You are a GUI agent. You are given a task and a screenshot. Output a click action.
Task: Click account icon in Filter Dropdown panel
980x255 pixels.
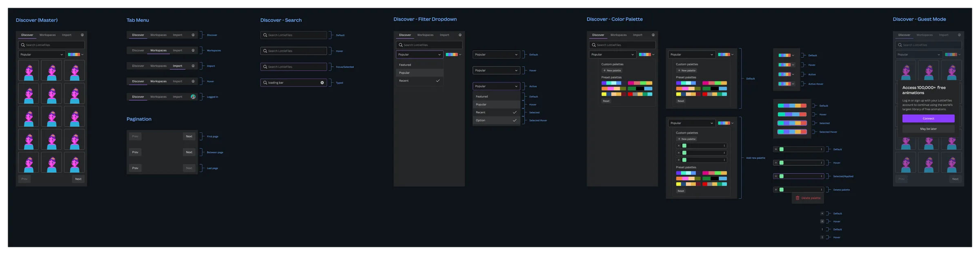(460, 35)
